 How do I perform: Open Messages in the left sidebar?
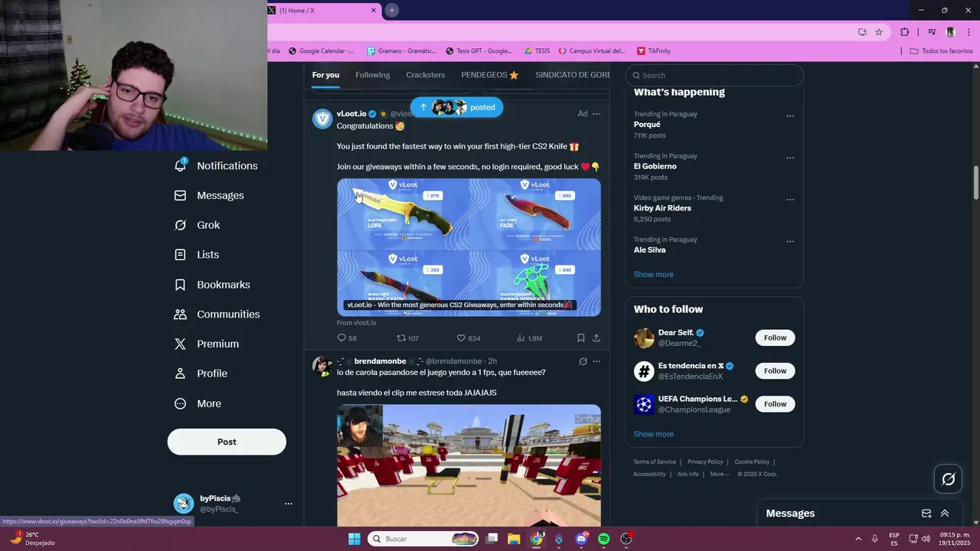[x=210, y=195]
